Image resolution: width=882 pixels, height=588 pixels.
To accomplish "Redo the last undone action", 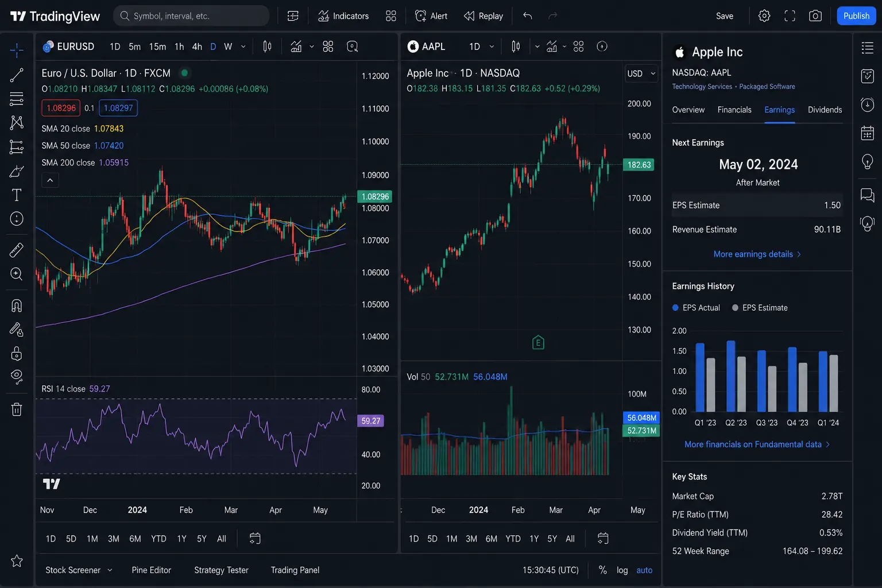I will coord(552,16).
